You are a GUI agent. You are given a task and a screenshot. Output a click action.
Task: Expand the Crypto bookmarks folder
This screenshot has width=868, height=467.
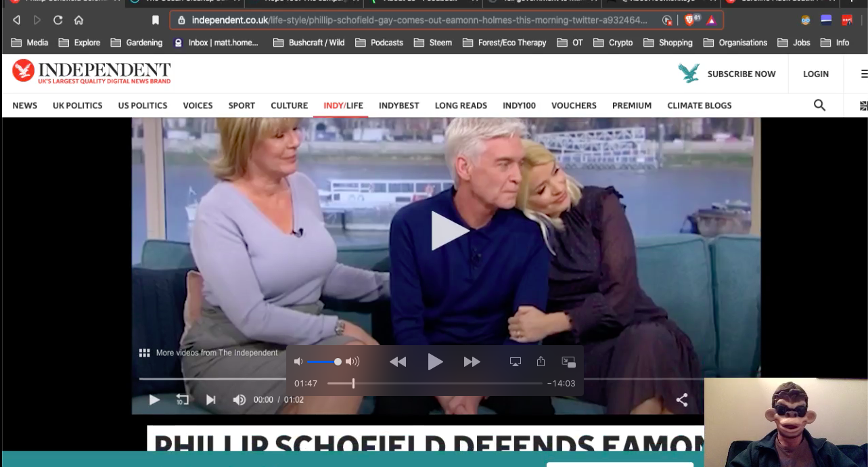pos(613,43)
